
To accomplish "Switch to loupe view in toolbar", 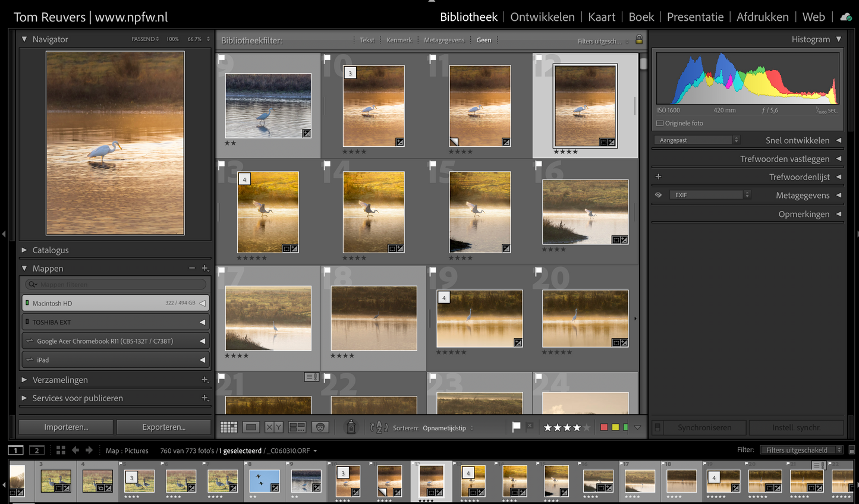I will coord(251,427).
